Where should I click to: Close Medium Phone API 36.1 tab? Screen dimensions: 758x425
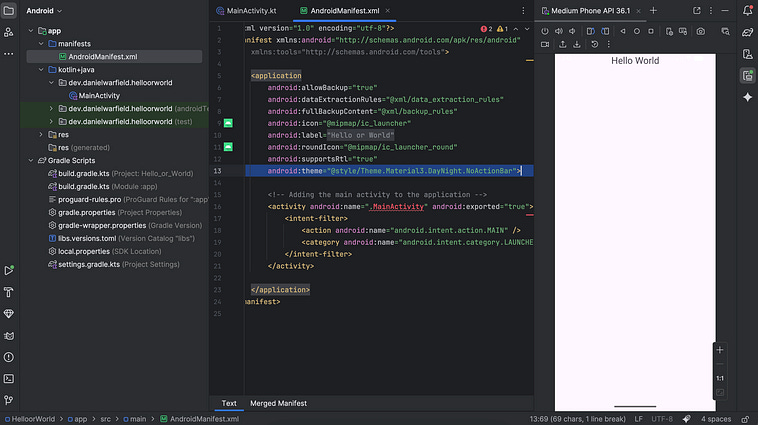point(638,11)
